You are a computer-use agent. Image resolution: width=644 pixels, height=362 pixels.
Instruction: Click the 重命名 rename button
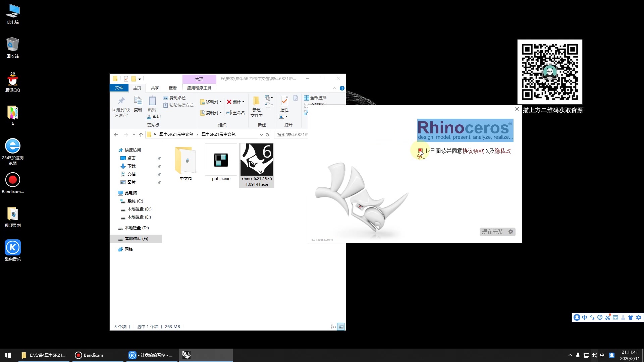tap(235, 113)
